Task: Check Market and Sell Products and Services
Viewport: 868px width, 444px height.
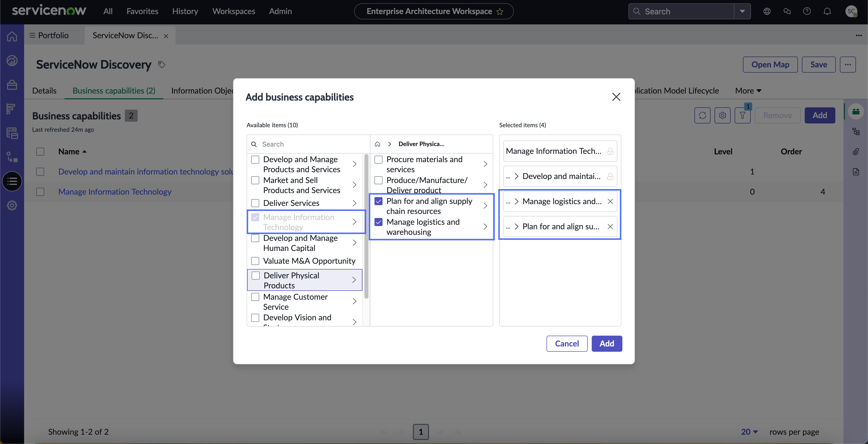Action: point(255,180)
